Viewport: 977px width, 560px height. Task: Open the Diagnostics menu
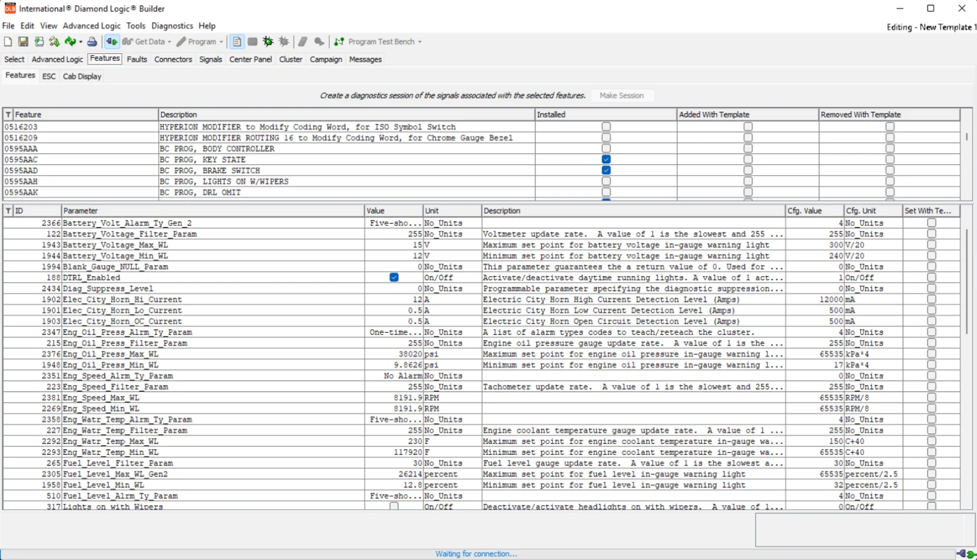(172, 26)
